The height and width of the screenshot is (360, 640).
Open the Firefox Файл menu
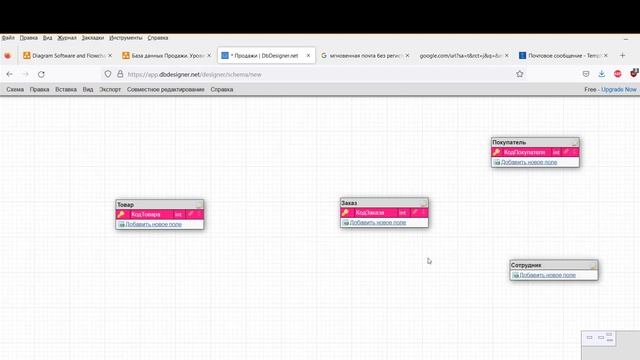[8, 38]
